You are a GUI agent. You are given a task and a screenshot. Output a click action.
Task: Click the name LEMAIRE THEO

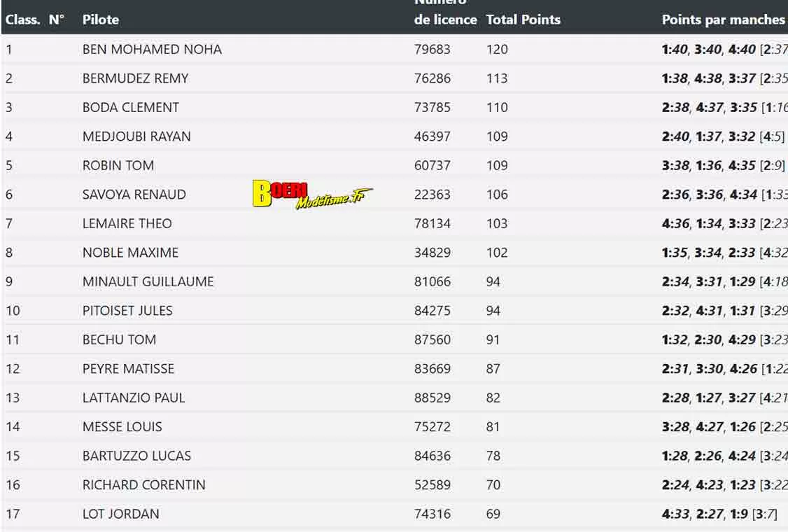click(x=127, y=224)
